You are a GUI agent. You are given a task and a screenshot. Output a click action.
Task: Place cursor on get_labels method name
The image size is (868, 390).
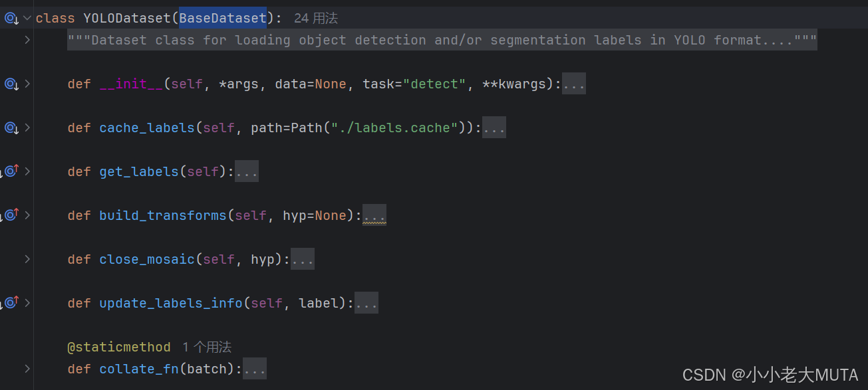pos(139,171)
